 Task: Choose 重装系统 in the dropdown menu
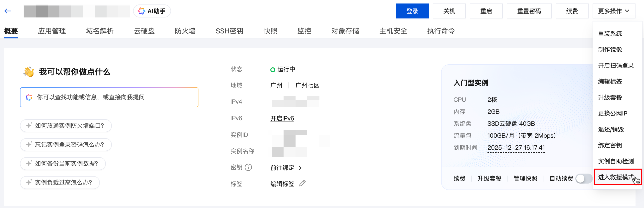610,33
